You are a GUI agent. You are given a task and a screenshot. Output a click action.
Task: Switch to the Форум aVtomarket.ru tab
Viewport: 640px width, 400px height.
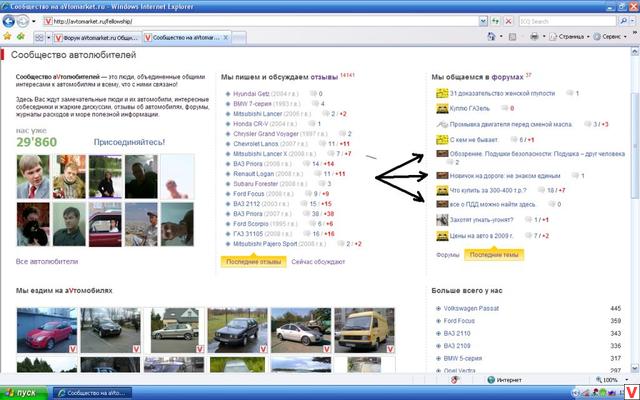97,38
